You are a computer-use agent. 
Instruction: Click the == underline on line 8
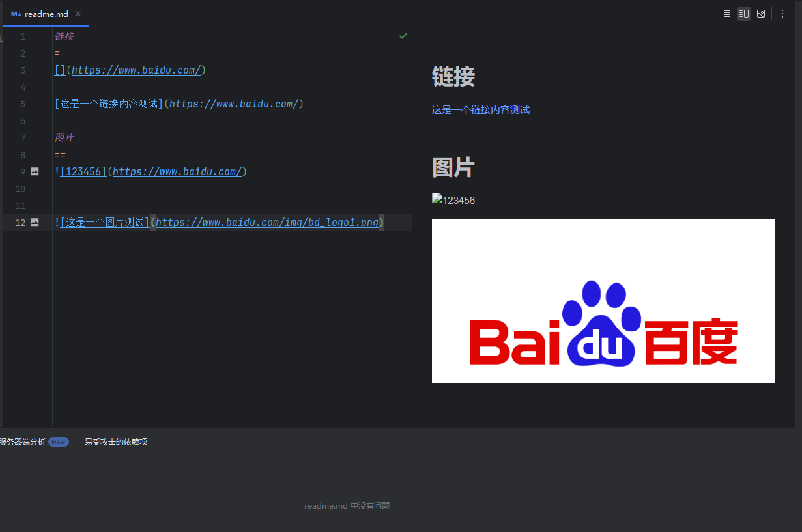pos(60,155)
